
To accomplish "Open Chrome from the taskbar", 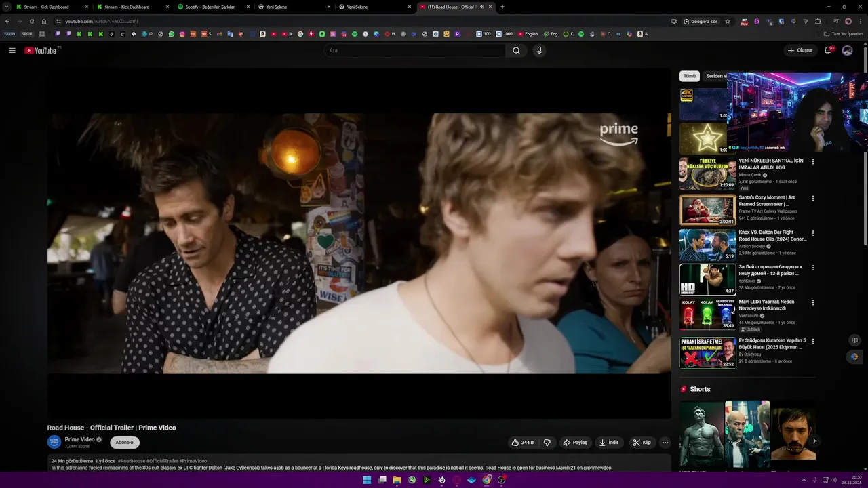I will click(487, 480).
